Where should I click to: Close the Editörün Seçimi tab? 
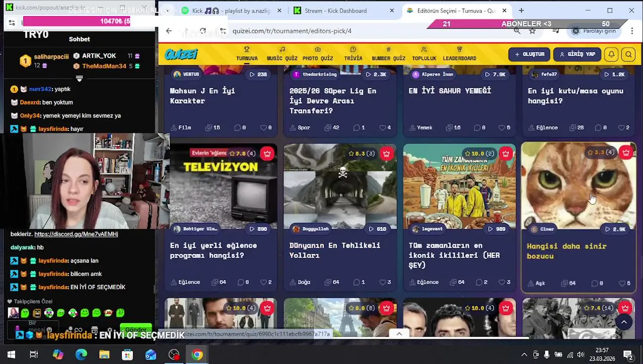tap(504, 11)
